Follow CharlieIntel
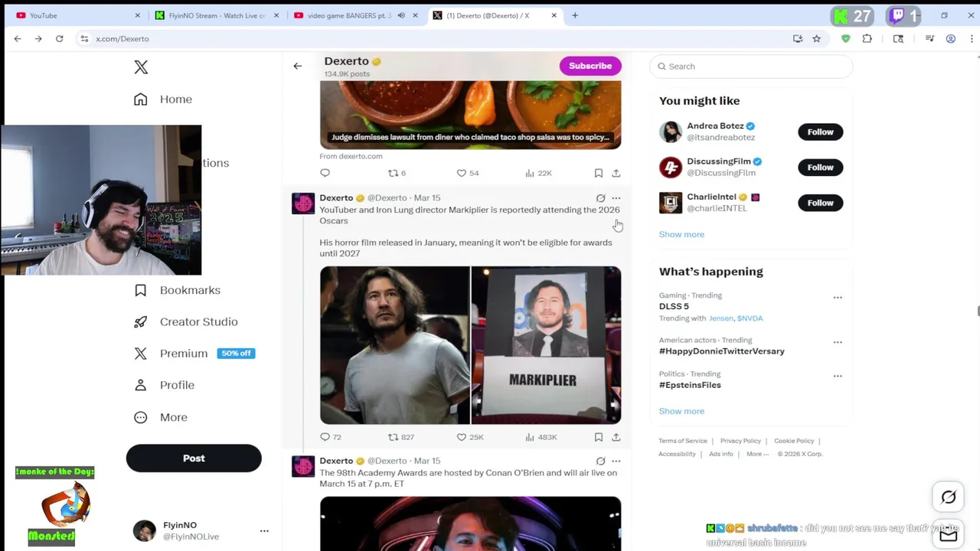The height and width of the screenshot is (551, 980). tap(820, 203)
